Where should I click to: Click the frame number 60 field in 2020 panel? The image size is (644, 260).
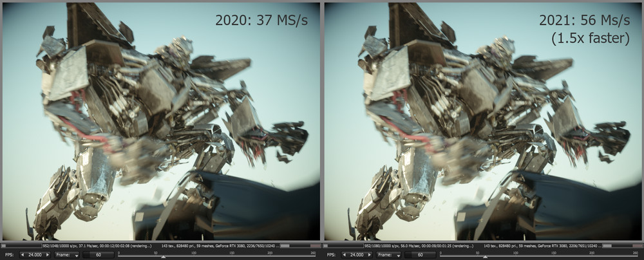[98, 255]
